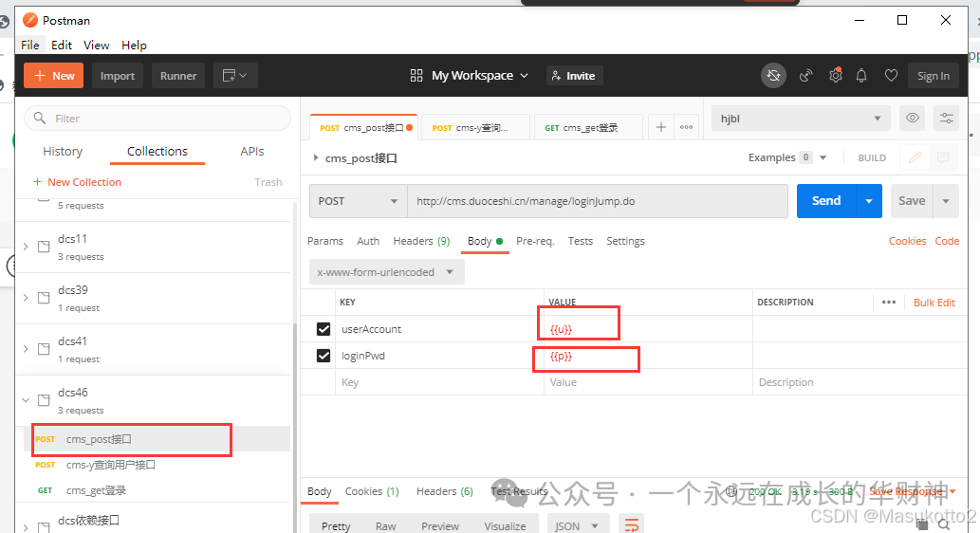Open the Edit menu
This screenshot has width=980, height=533.
(x=62, y=45)
